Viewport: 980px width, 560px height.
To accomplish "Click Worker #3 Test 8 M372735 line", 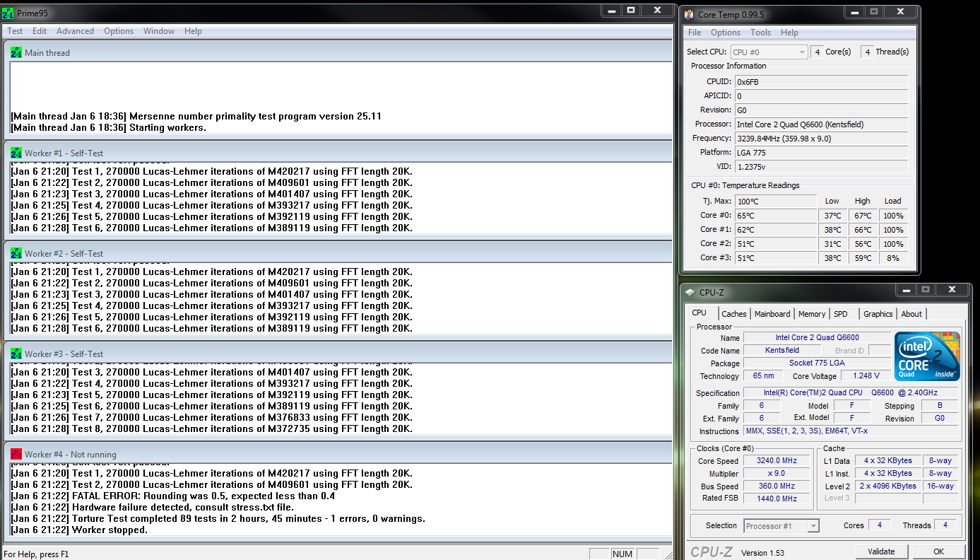I will pyautogui.click(x=212, y=428).
